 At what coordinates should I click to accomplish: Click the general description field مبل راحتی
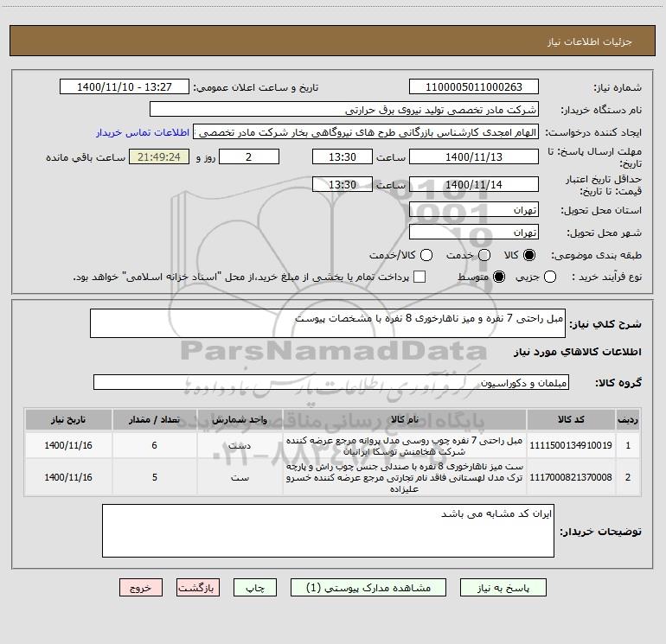click(328, 323)
